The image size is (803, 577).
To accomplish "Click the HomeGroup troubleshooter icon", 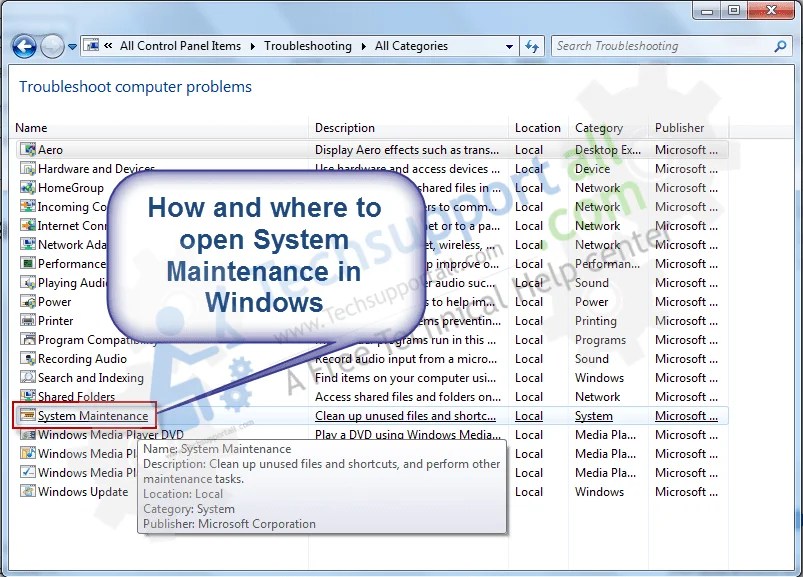I will tap(27, 187).
